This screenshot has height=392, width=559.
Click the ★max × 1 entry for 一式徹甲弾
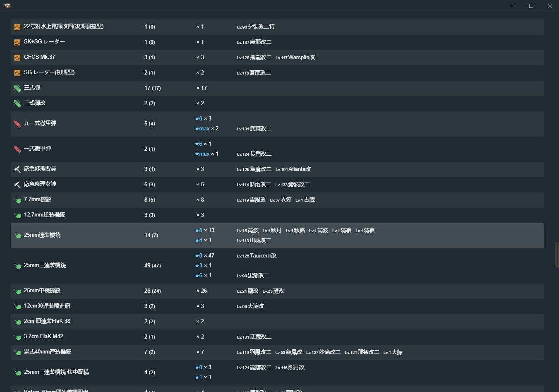[206, 154]
